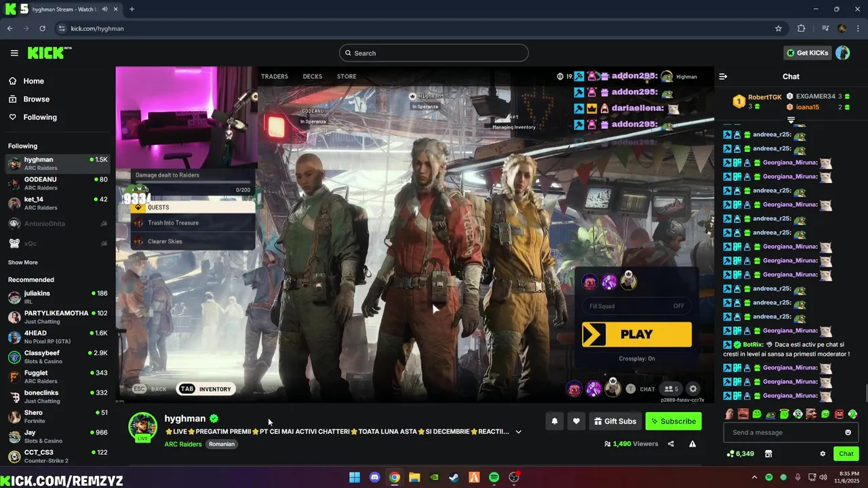This screenshot has width=868, height=488.
Task: Click the Chrome reload page icon
Action: tap(42, 28)
